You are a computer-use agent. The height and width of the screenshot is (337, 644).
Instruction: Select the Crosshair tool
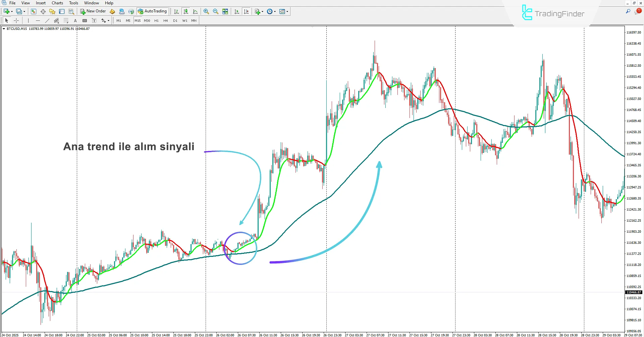click(16, 20)
